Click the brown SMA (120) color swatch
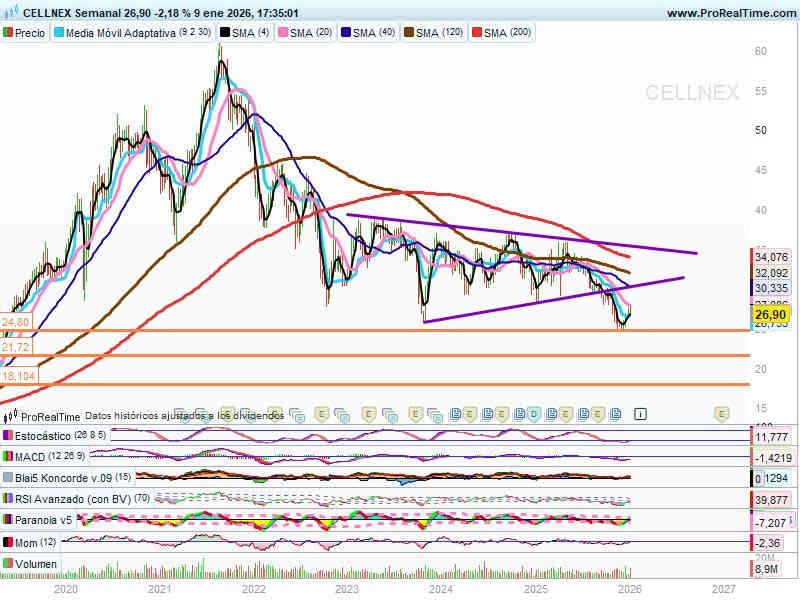Viewport: 800px width, 600px height. tap(407, 32)
